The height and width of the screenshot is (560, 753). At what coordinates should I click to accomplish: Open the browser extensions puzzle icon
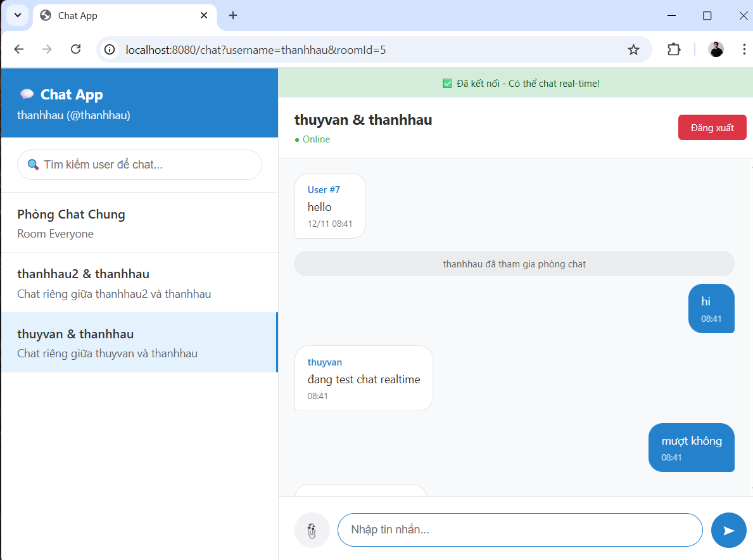(674, 49)
